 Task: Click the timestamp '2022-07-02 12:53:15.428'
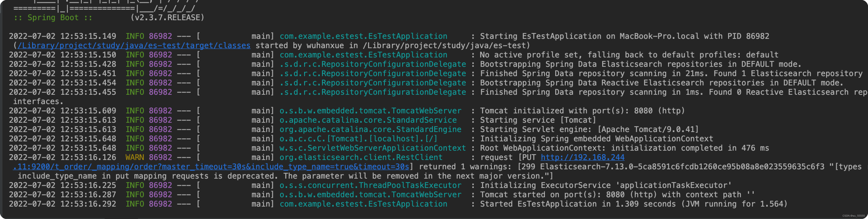[62, 64]
